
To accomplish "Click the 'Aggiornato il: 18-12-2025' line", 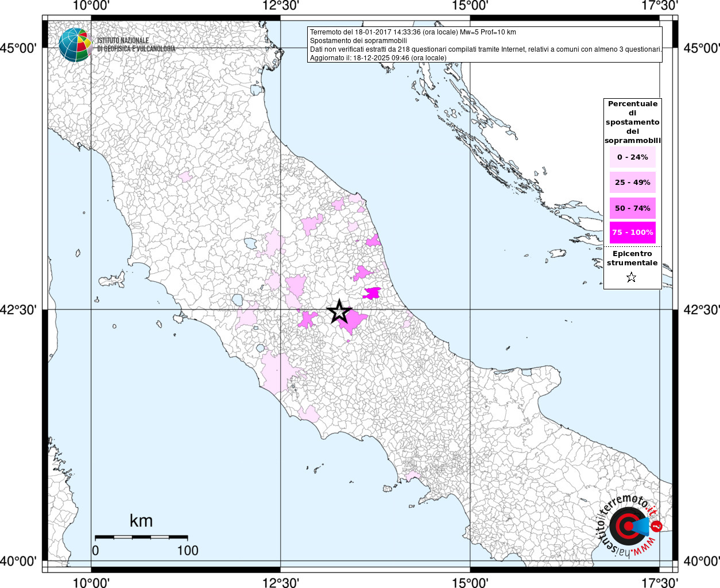I will click(x=378, y=58).
